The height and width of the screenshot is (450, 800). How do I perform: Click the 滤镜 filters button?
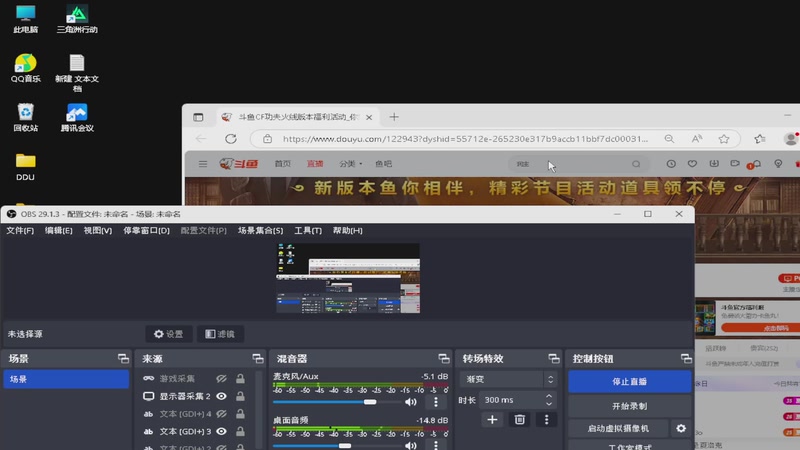[x=220, y=334]
